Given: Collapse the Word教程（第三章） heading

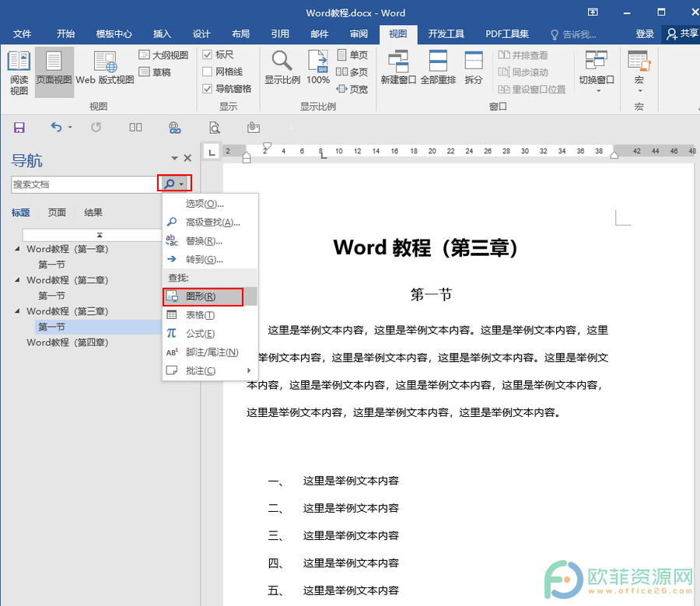Looking at the screenshot, I should click(17, 311).
